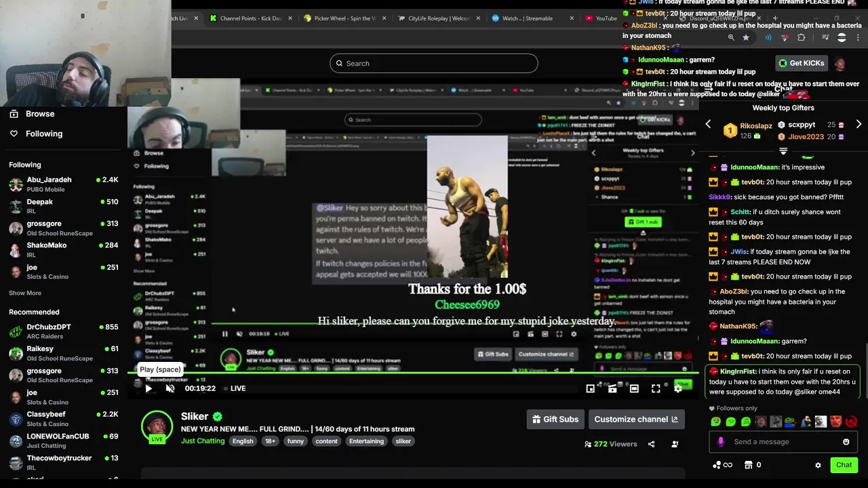Image resolution: width=868 pixels, height=488 pixels.
Task: Open browser profile avatar
Action: pyautogui.click(x=842, y=37)
